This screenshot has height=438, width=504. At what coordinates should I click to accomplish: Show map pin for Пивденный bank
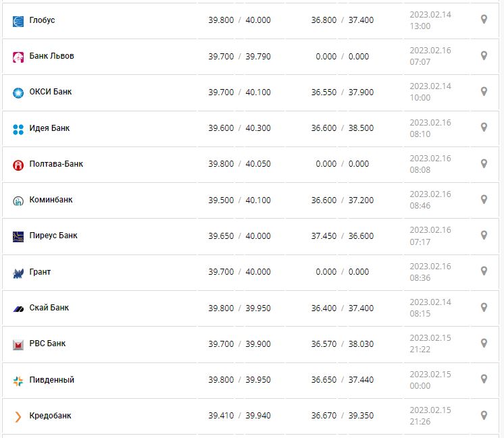tap(484, 379)
